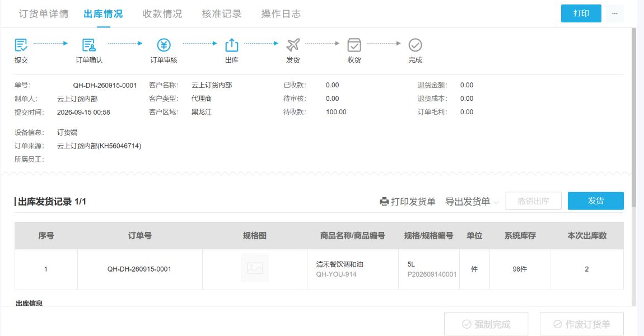
Task: Click the blue 发货 button
Action: coord(595,201)
